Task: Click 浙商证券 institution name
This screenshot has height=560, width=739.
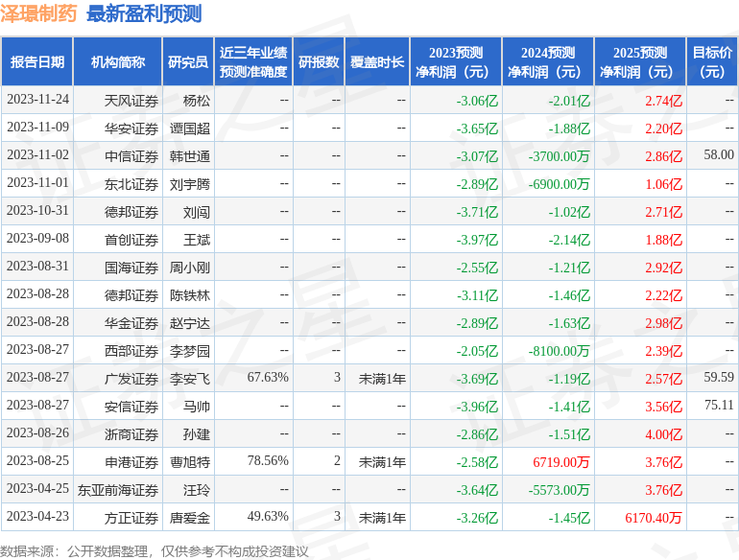Action: [x=131, y=434]
